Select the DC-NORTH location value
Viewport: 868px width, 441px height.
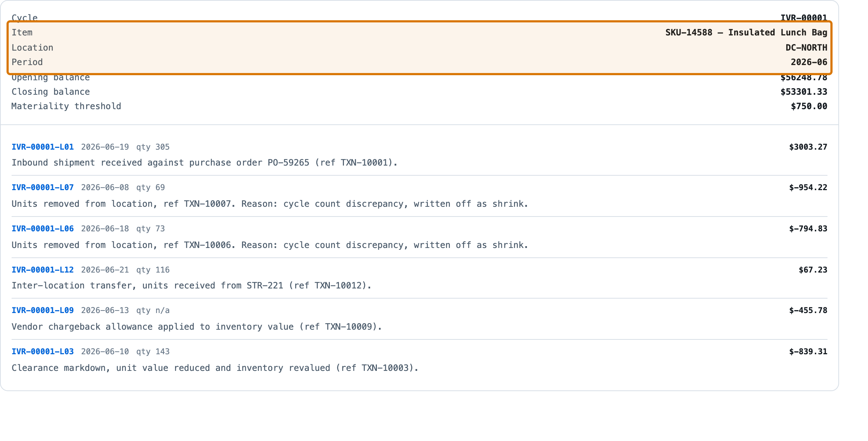coord(807,48)
